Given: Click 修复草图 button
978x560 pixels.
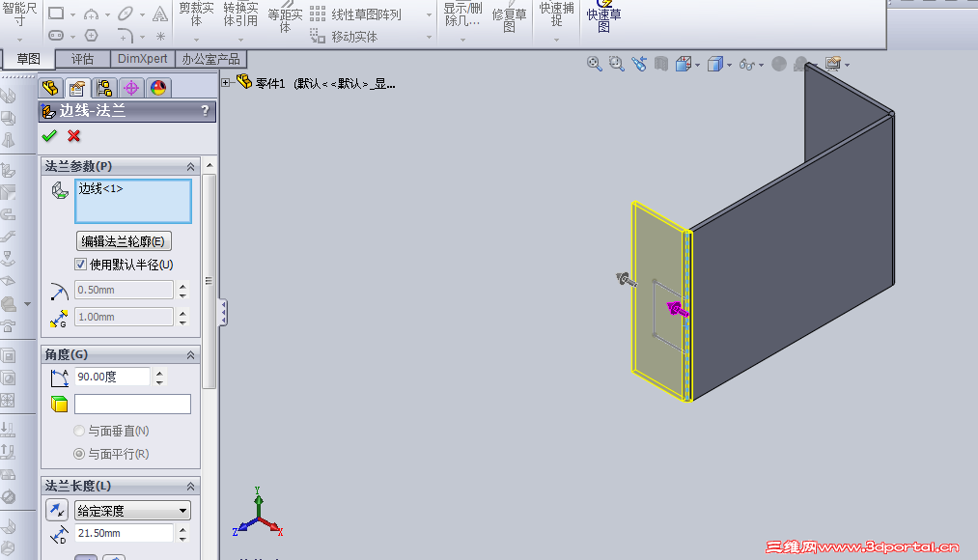Looking at the screenshot, I should (x=509, y=18).
